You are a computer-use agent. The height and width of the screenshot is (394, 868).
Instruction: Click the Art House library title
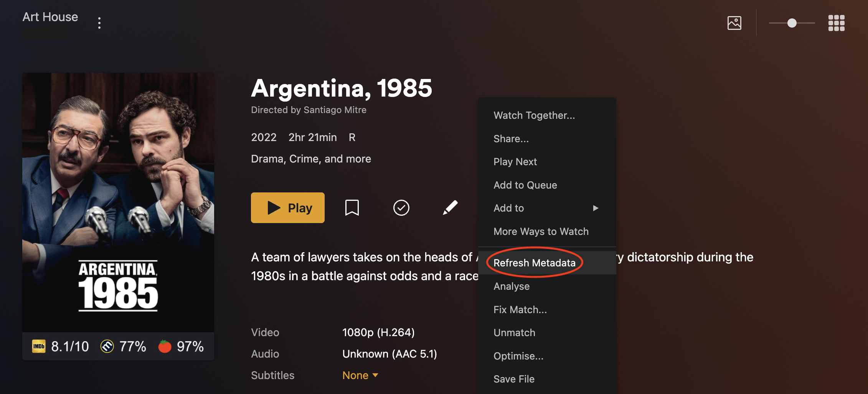50,17
